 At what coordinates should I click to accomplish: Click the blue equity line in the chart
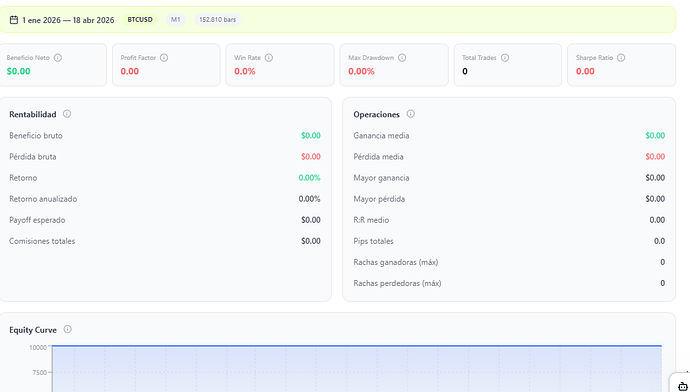pyautogui.click(x=356, y=346)
